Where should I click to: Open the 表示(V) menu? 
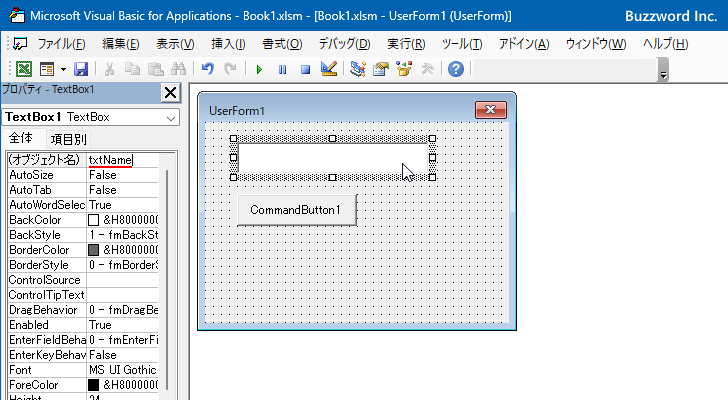[175, 44]
